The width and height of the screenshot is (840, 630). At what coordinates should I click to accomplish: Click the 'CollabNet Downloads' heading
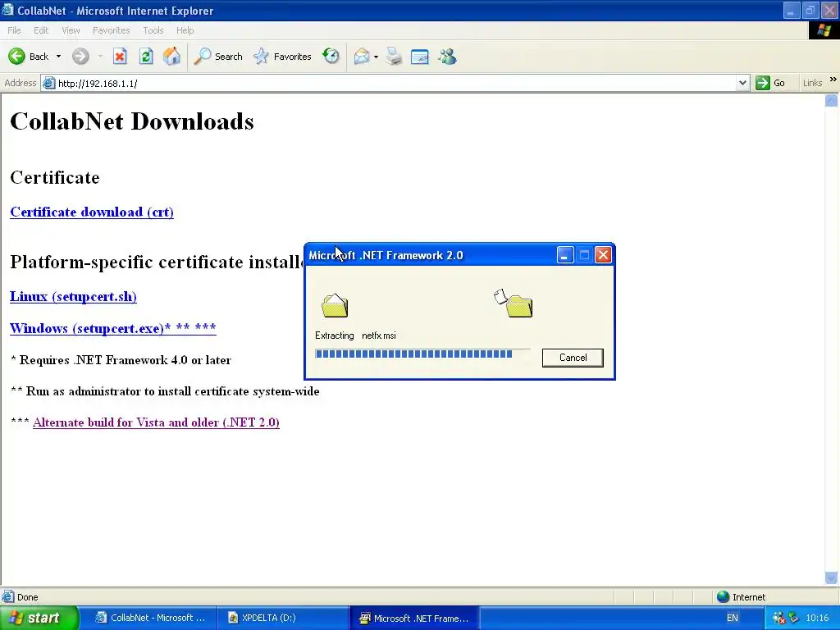(132, 121)
